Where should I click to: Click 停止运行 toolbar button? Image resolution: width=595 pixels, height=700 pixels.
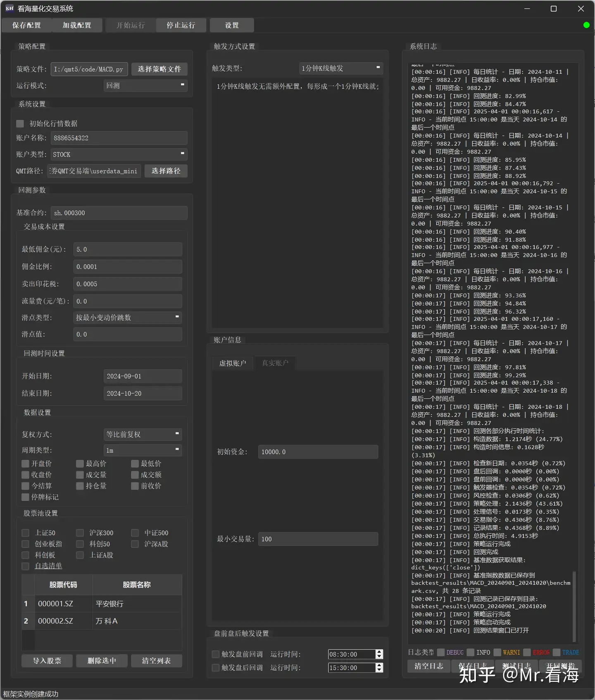[x=181, y=25]
